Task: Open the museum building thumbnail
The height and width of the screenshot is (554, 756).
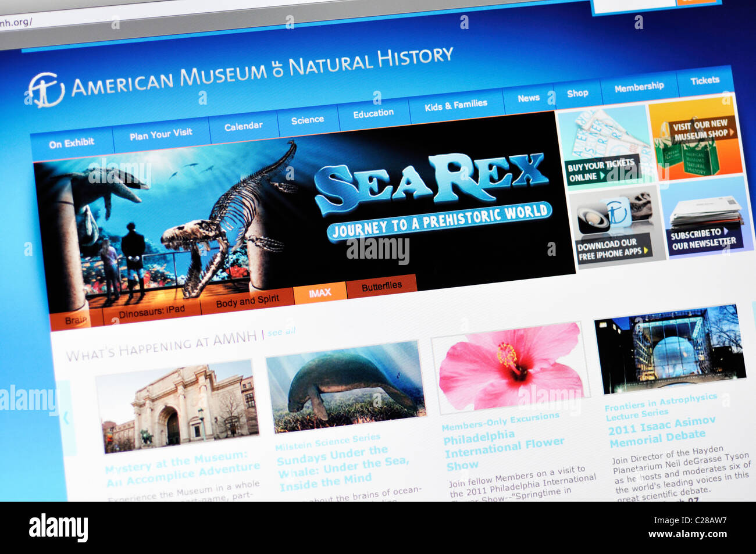Action: tap(177, 406)
